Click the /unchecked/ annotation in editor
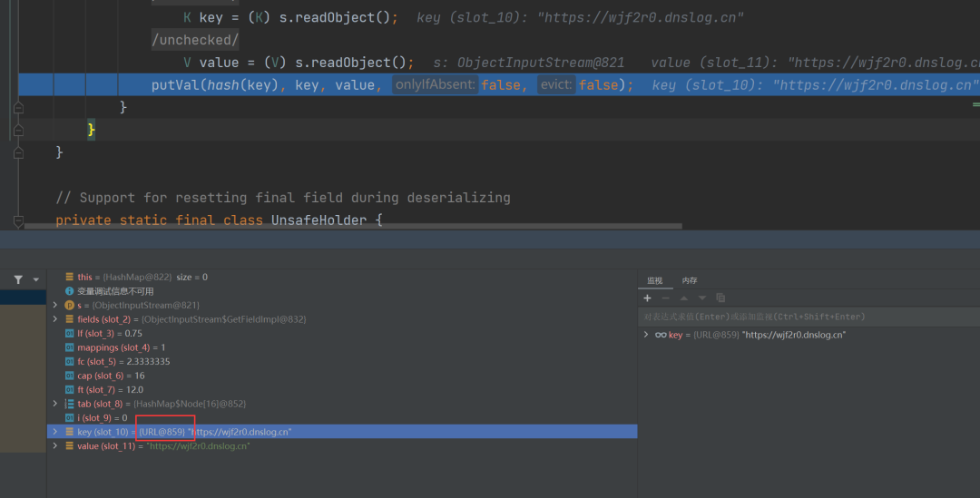Viewport: 980px width, 498px height. [x=195, y=40]
